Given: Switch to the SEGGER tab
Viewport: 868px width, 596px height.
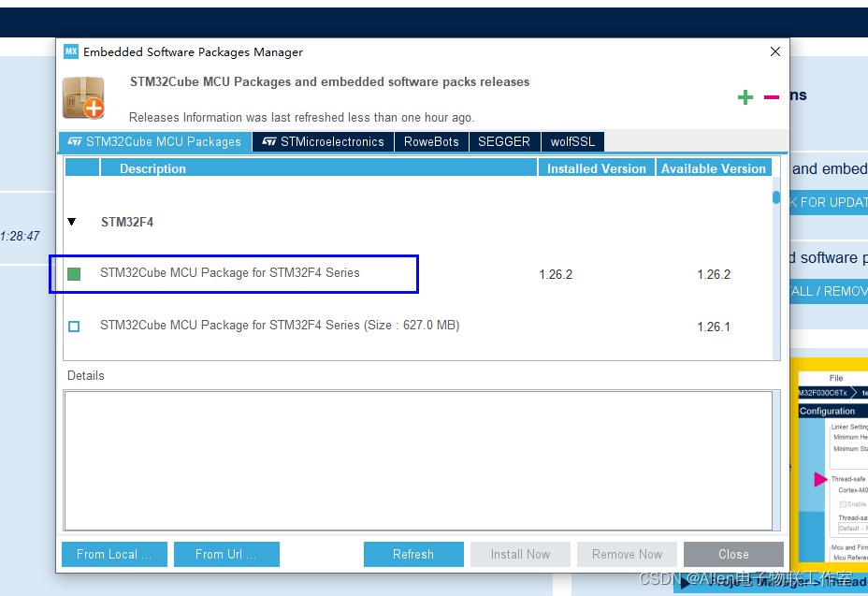Looking at the screenshot, I should pos(504,142).
